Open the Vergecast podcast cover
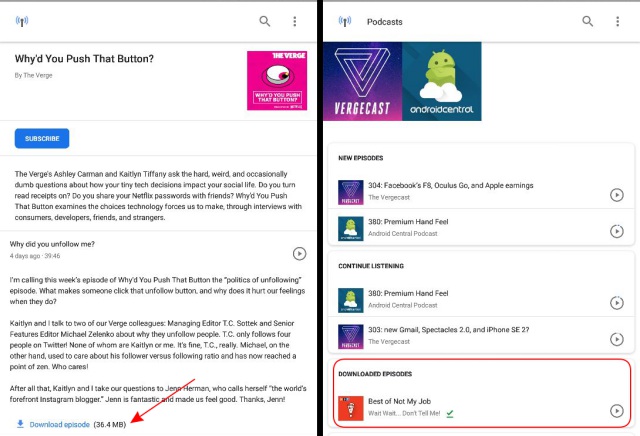This screenshot has height=436, width=640. coord(362,81)
